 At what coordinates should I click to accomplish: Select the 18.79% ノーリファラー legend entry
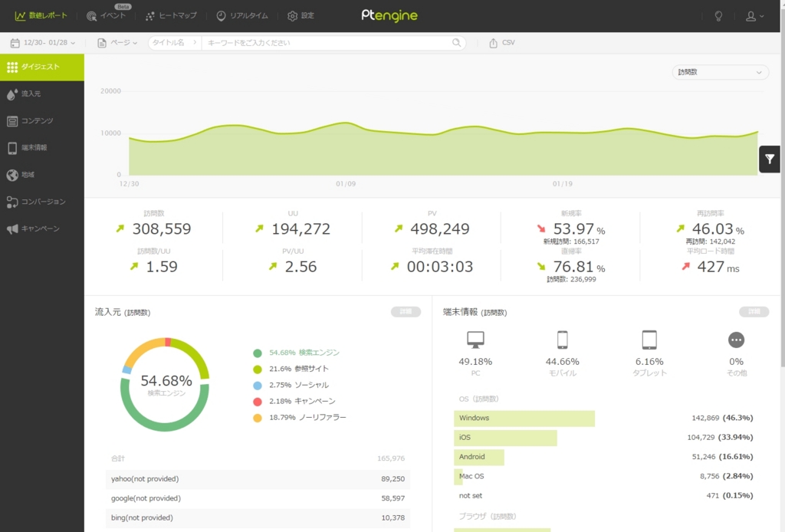pyautogui.click(x=300, y=417)
